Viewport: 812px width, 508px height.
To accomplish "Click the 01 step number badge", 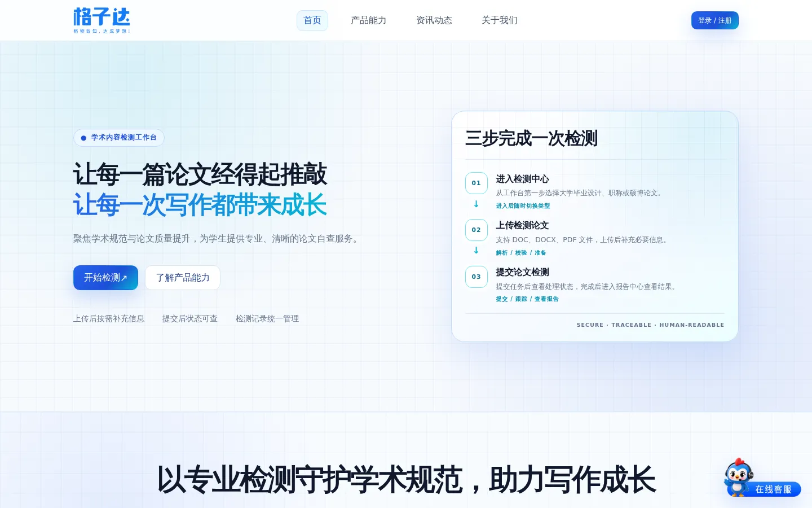I will (x=476, y=183).
